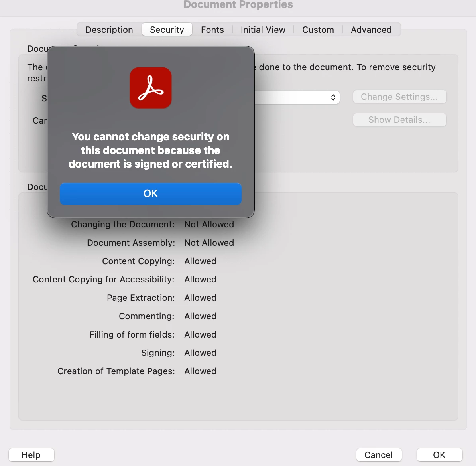Open the Fonts tab
This screenshot has width=476, height=466.
[x=212, y=30]
